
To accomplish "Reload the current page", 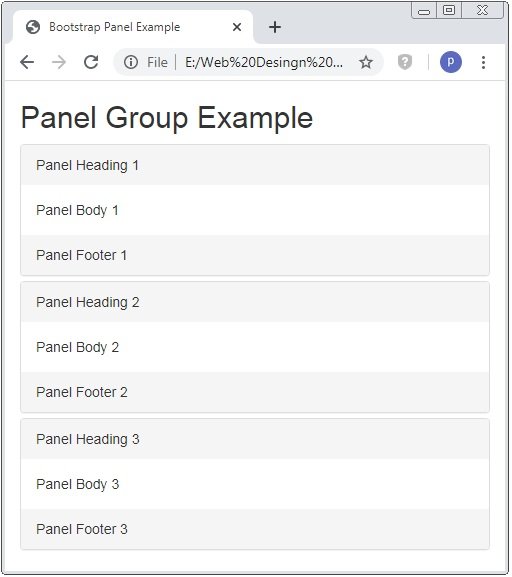I will [x=91, y=62].
